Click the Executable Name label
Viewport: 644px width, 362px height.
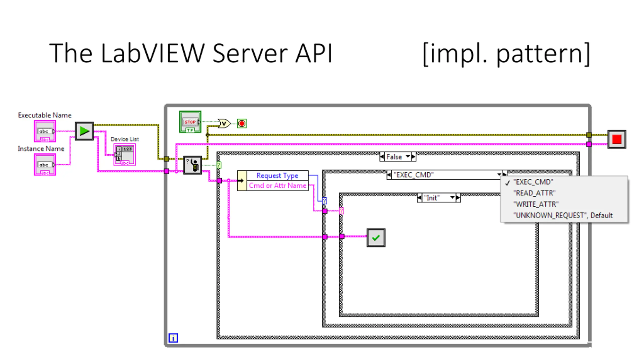[x=45, y=115]
